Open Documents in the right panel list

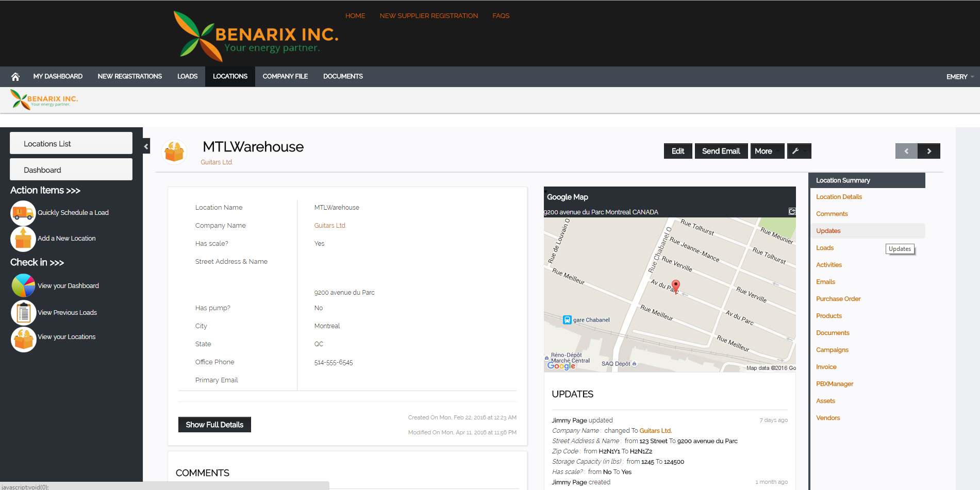[x=833, y=333]
